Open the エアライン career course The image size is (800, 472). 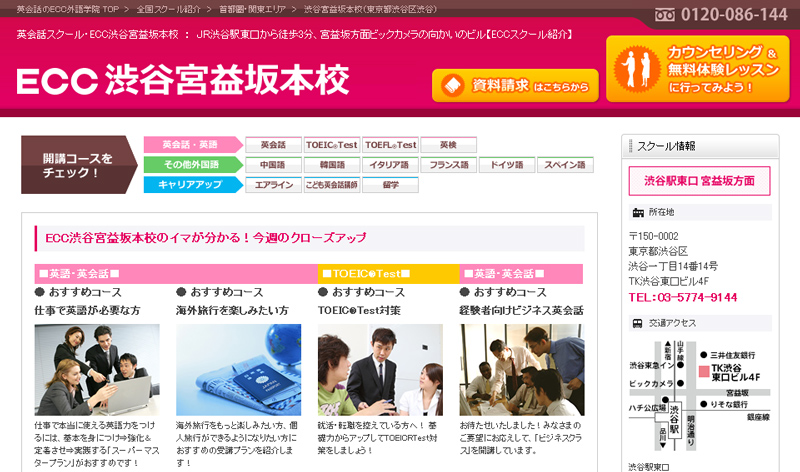[x=273, y=185]
